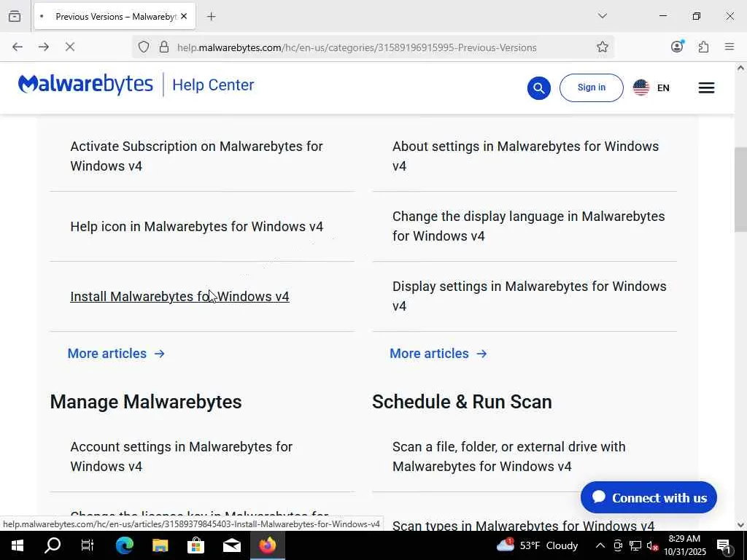This screenshot has height=560, width=747.
Task: Go forward with the forward arrow
Action: pos(43,47)
